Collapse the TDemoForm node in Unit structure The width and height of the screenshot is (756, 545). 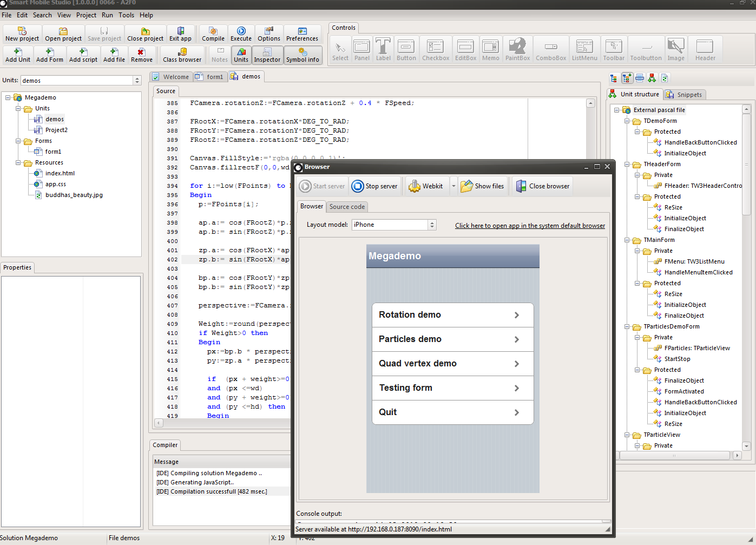click(x=627, y=121)
